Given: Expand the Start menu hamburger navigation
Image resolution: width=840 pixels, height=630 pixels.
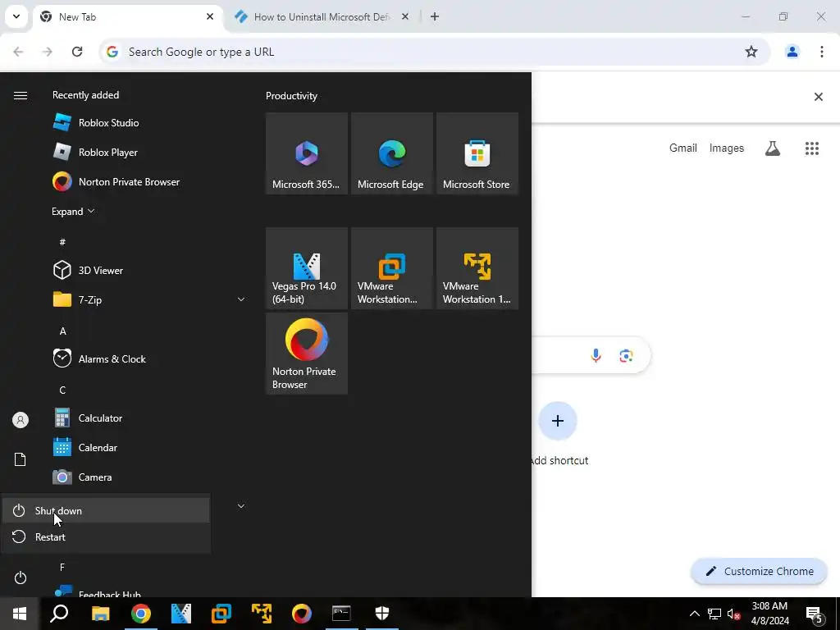Looking at the screenshot, I should (21, 95).
